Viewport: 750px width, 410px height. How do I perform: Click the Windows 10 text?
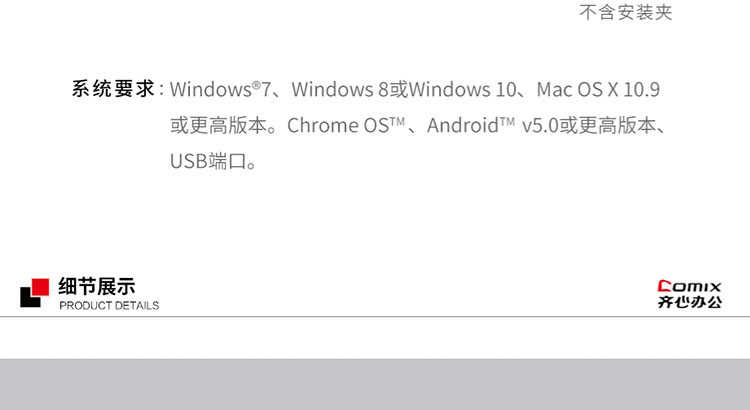click(464, 90)
